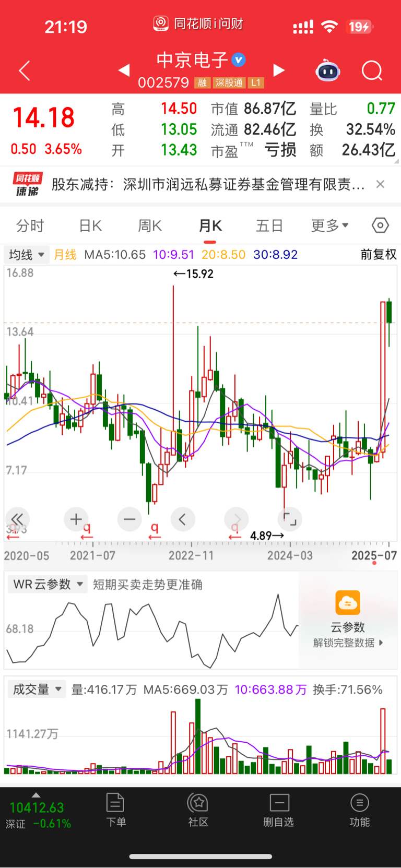Move the chart right one step
Viewport: 401px width, 868px height.
click(237, 519)
